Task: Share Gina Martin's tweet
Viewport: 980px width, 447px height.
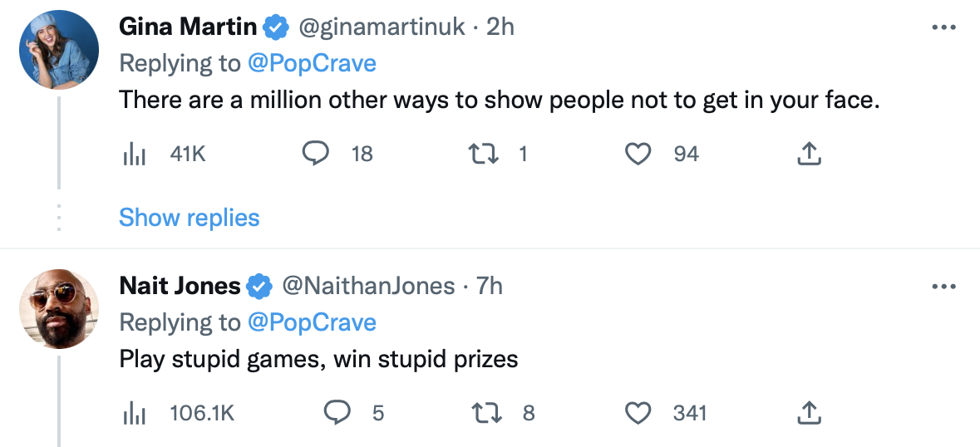Action: (x=809, y=154)
